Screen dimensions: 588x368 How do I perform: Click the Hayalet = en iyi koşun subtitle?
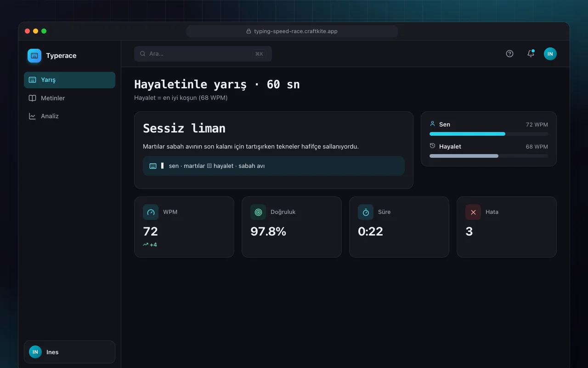[181, 98]
